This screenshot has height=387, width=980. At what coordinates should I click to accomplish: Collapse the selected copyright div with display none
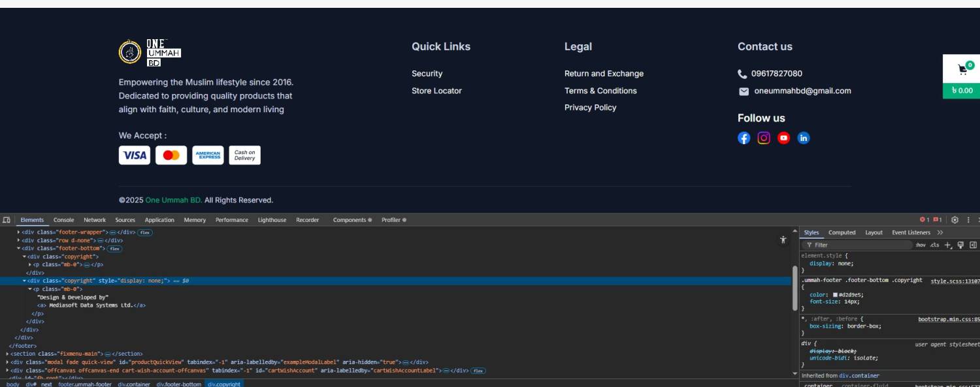pyautogui.click(x=24, y=281)
